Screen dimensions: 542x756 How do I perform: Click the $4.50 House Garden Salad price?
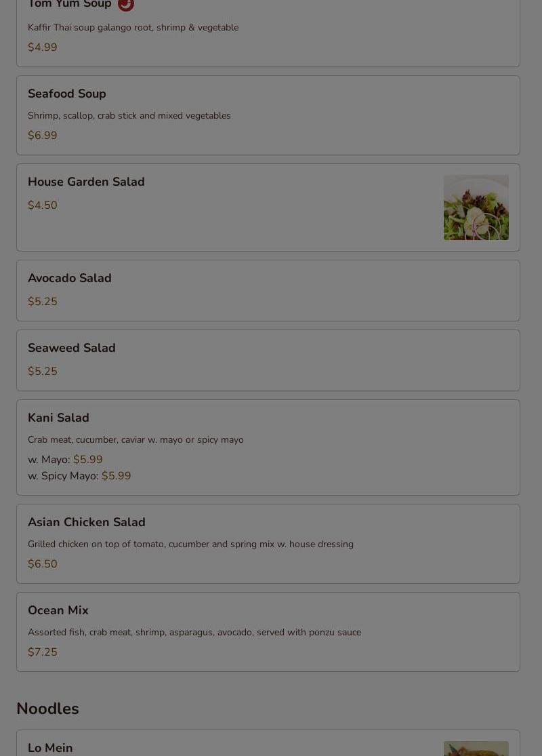43,205
